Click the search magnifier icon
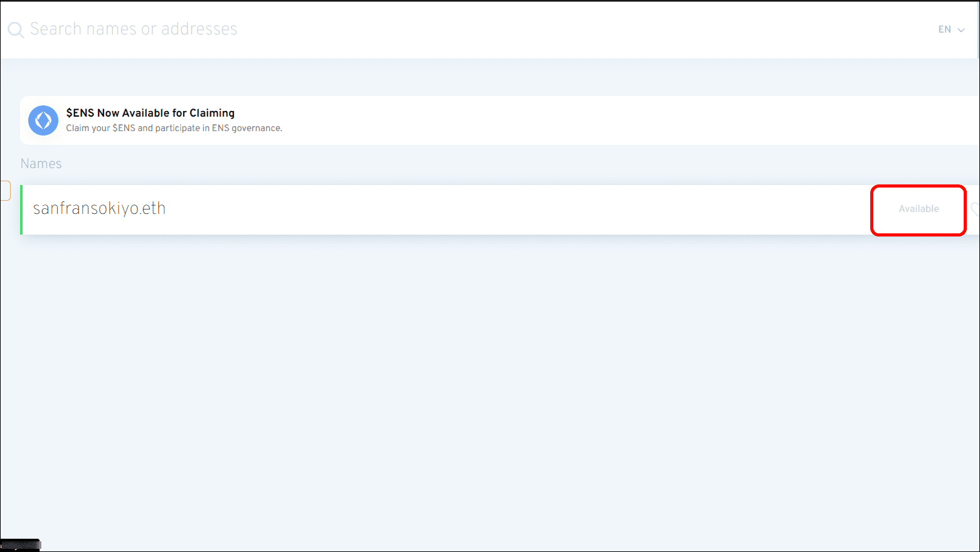Image resolution: width=980 pixels, height=552 pixels. pos(16,29)
